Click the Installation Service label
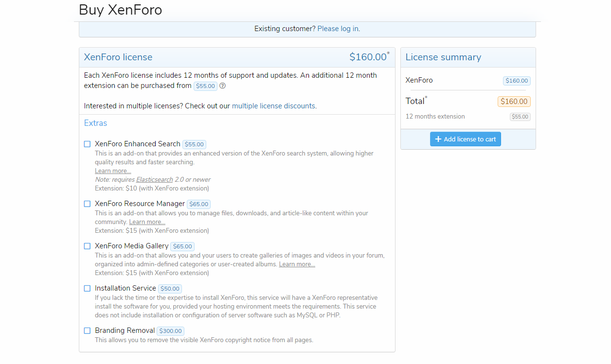Image resolution: width=611 pixels, height=364 pixels. (126, 288)
